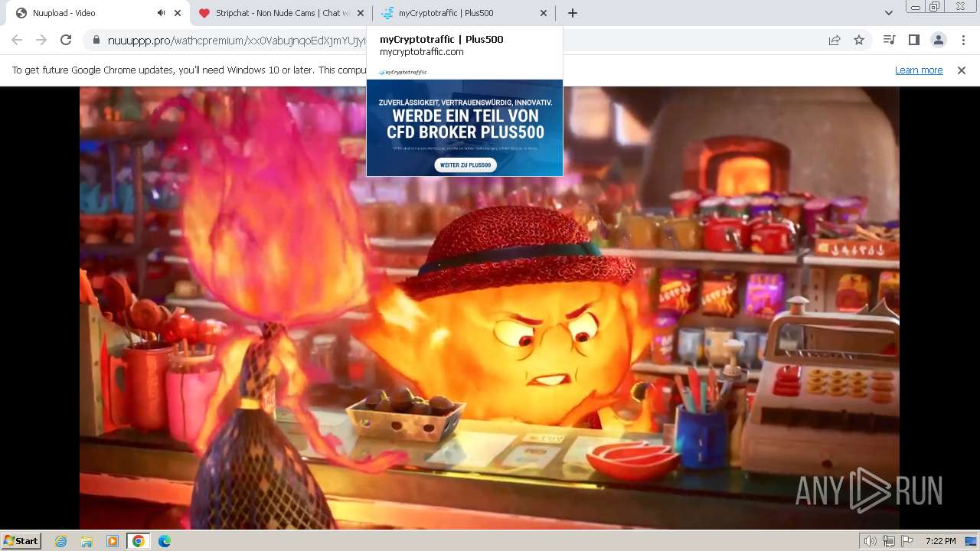
Task: Restore down the Chrome window
Action: pos(935,7)
